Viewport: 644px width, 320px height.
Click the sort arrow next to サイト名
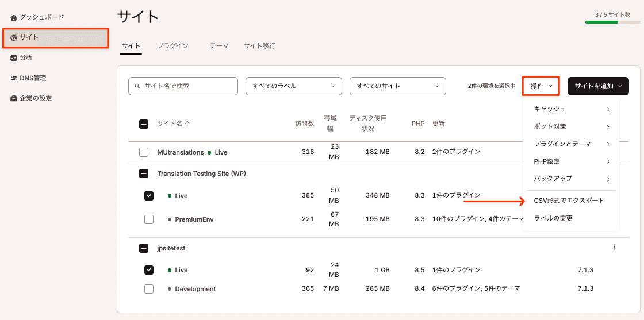187,123
